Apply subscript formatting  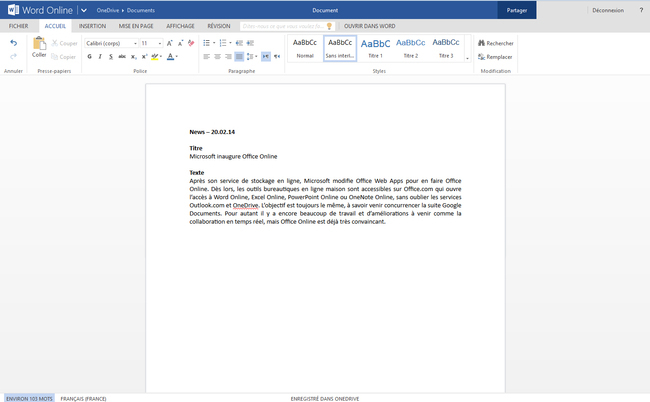(x=133, y=57)
